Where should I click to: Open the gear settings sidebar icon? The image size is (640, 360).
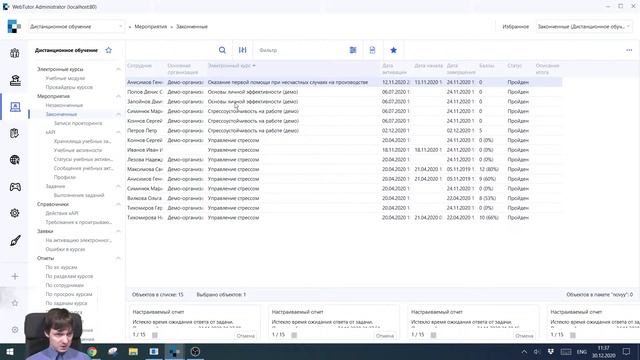[x=15, y=213]
